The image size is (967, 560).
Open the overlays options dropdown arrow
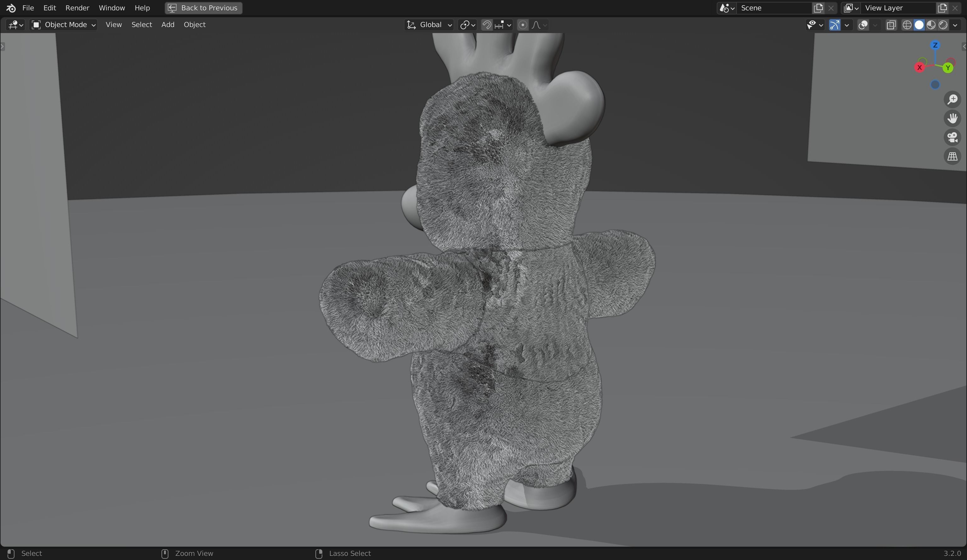(x=875, y=25)
